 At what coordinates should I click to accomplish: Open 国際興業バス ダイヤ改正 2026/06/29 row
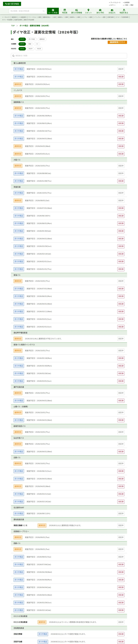tap(69, 116)
